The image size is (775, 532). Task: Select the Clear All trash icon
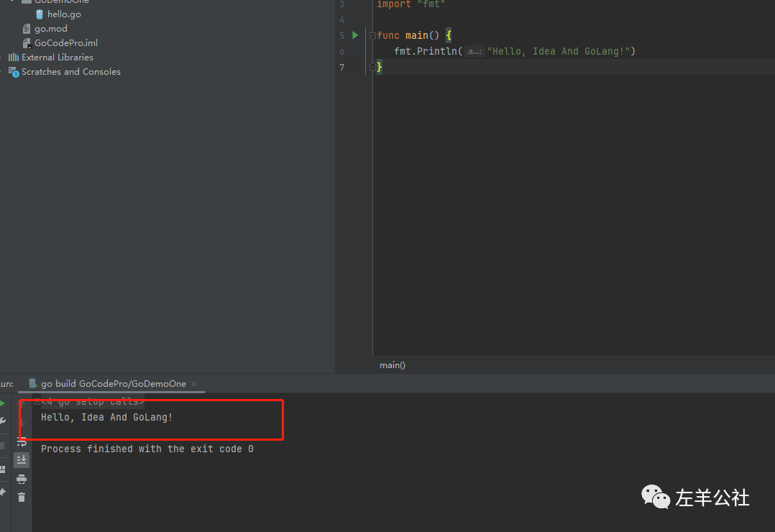(x=22, y=497)
